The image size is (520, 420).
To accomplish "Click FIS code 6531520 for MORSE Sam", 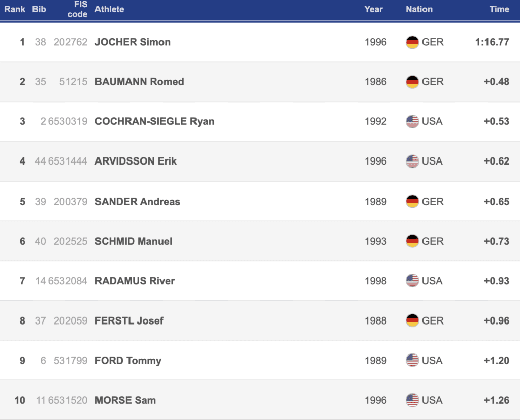I will [68, 400].
